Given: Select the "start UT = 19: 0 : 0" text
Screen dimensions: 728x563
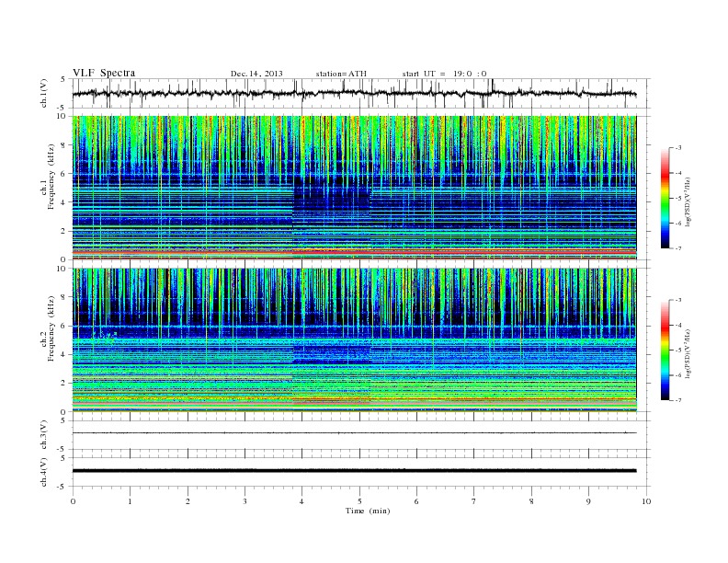Looking at the screenshot, I should [x=444, y=74].
